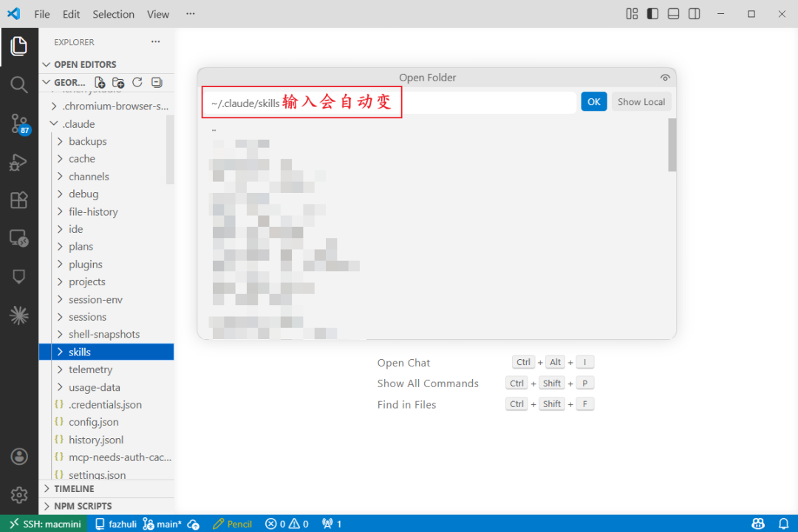This screenshot has width=798, height=532.
Task: Expand the projects folder
Action: coord(106,282)
